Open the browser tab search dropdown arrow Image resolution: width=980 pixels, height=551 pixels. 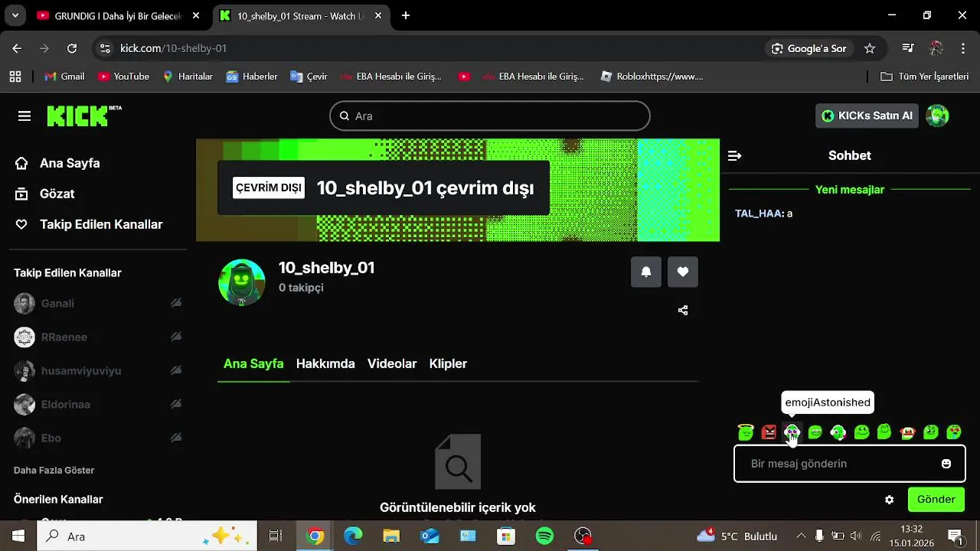pyautogui.click(x=15, y=15)
